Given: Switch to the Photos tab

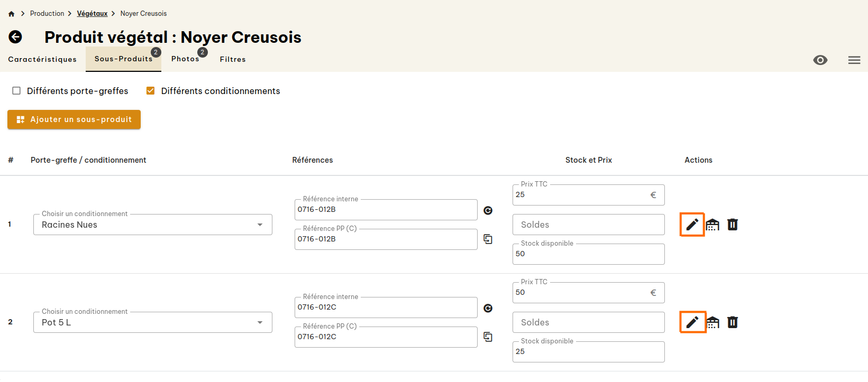Looking at the screenshot, I should 185,59.
